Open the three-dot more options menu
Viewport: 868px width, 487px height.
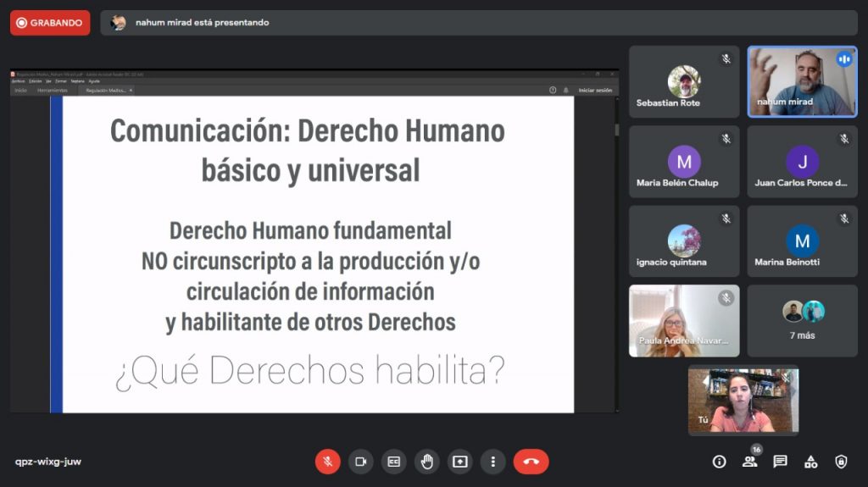492,462
